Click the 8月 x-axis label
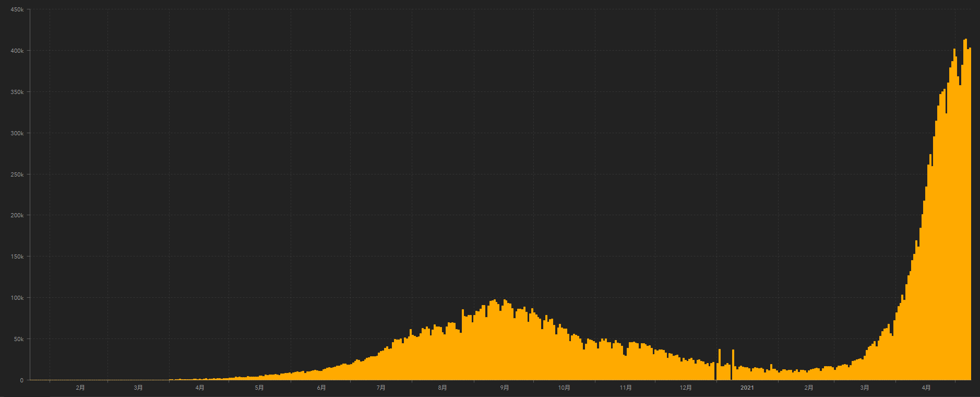980x397 pixels. pyautogui.click(x=443, y=388)
